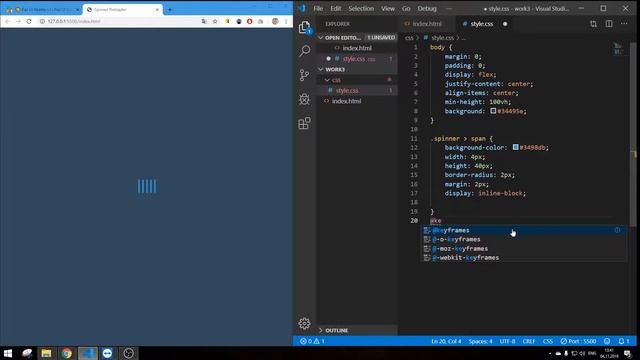This screenshot has width=640, height=360.
Task: Change the file encoding via UTF-8
Action: pyautogui.click(x=507, y=341)
